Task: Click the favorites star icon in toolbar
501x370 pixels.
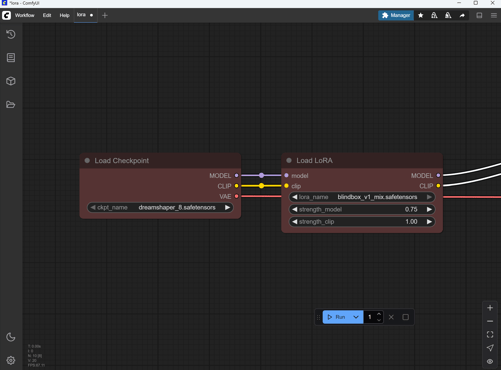Action: pos(421,15)
